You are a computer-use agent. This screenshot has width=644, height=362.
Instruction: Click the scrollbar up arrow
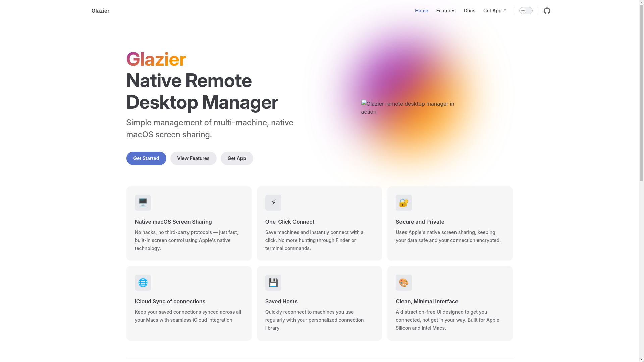[x=641, y=2]
